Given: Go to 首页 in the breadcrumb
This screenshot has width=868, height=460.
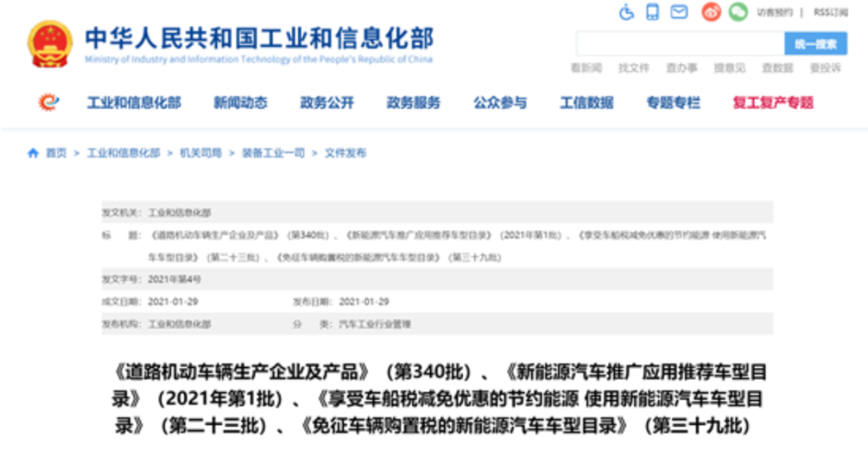Looking at the screenshot, I should tap(56, 153).
